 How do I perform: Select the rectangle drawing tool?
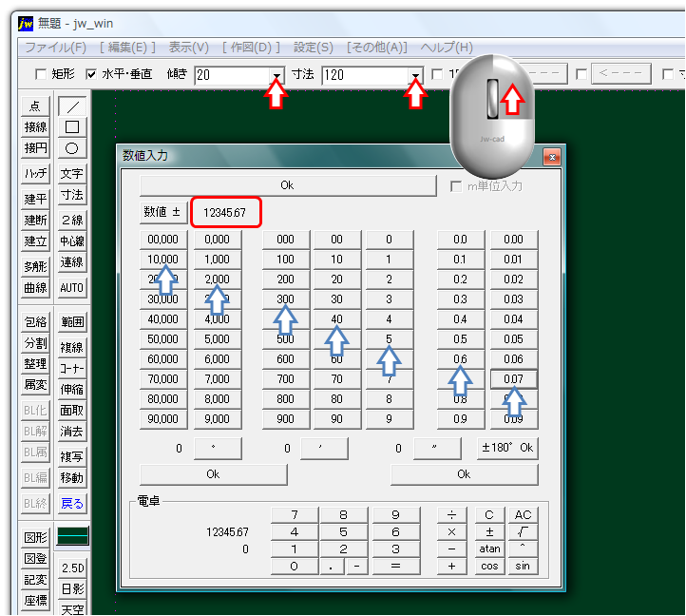pyautogui.click(x=72, y=126)
